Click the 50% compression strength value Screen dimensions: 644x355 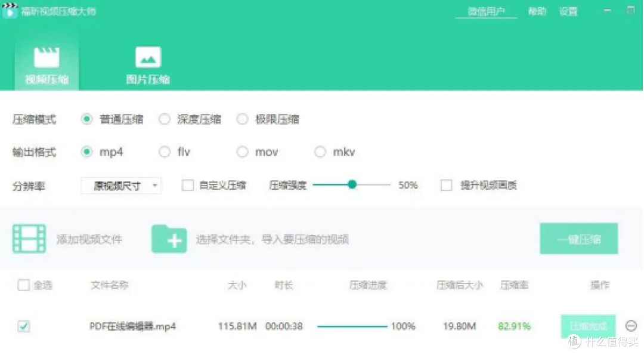coord(408,186)
